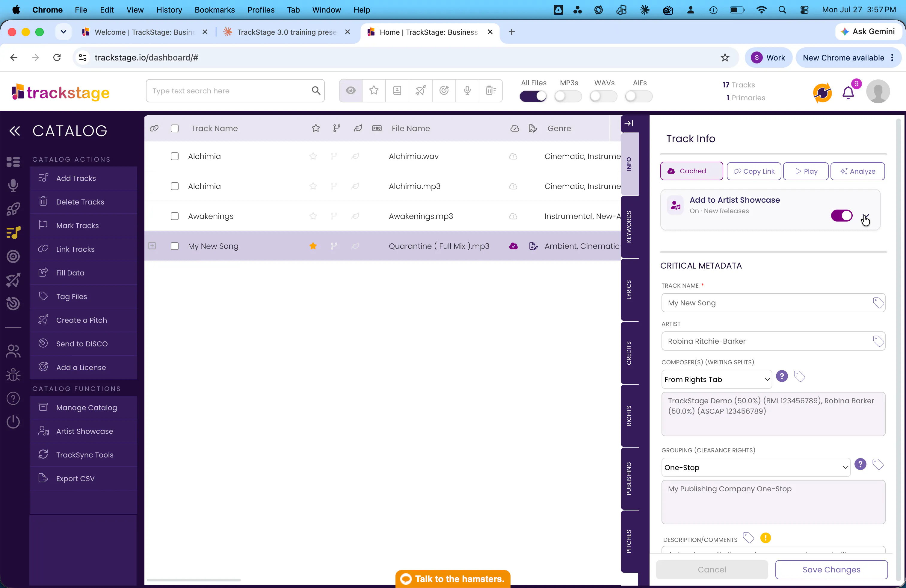Open Chrome tab search dropdown arrow
The image size is (906, 588).
pos(63,32)
